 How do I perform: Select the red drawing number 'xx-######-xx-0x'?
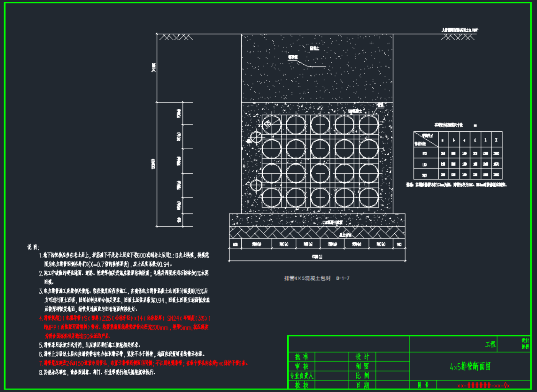[x=483, y=385]
